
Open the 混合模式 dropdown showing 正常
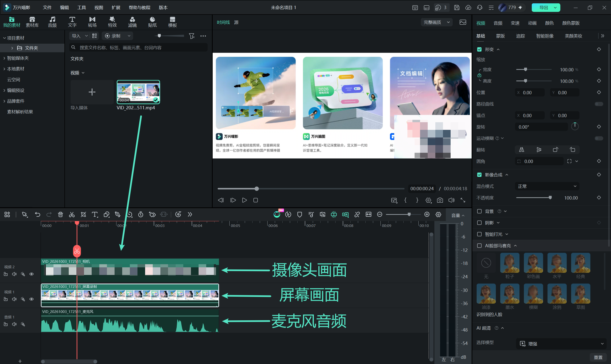(547, 186)
